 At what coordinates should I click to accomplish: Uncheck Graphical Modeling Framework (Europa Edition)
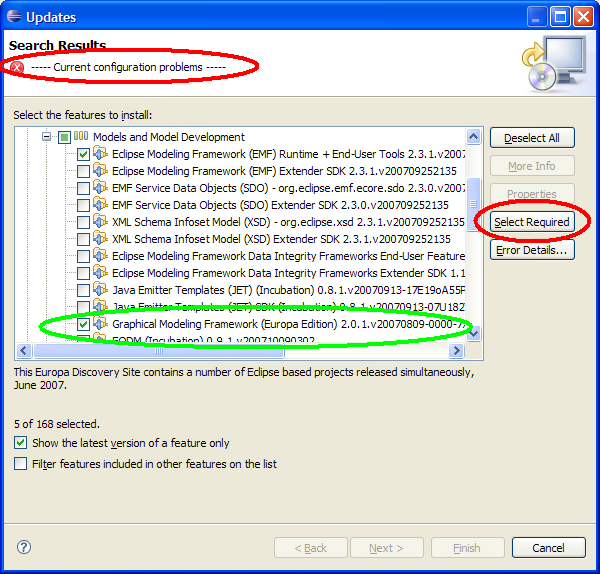click(x=83, y=324)
